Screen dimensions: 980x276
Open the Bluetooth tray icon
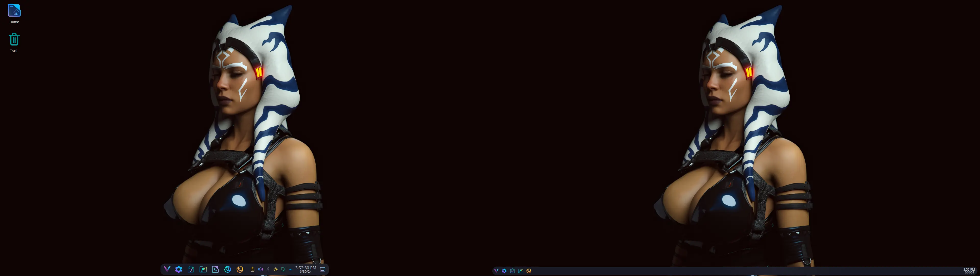(268, 269)
